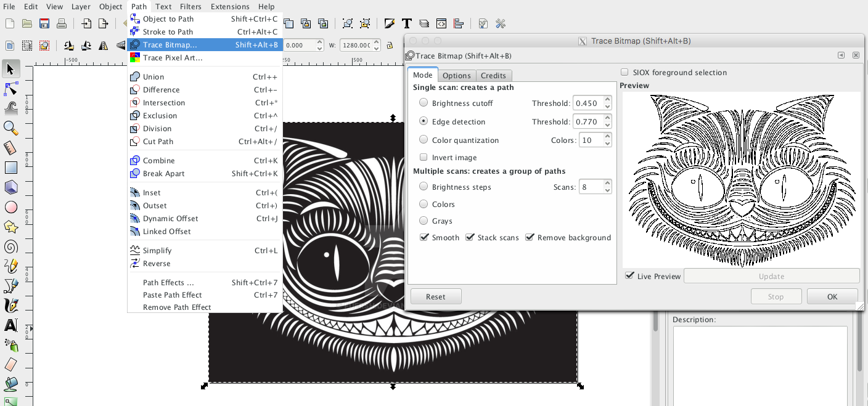Select the Bezier Pen tool
Image resolution: width=868 pixels, height=406 pixels.
tap(10, 286)
